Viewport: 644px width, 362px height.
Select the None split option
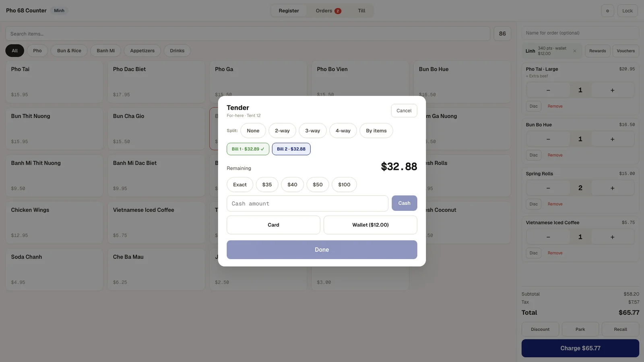(253, 131)
